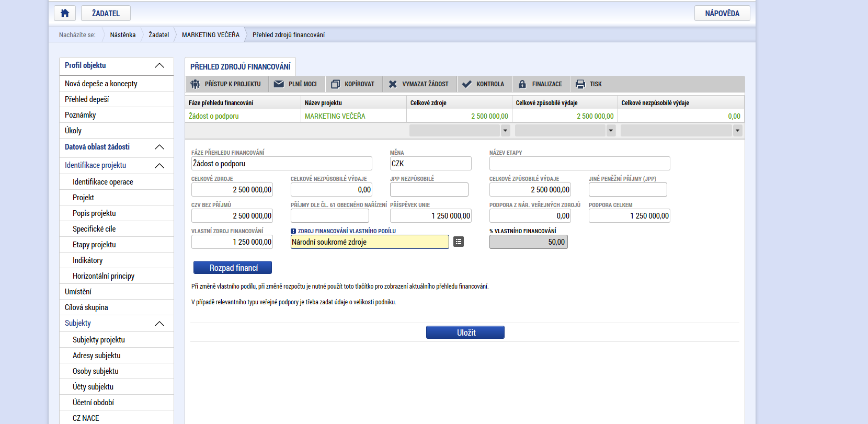The height and width of the screenshot is (424, 868).
Task: Click Vlastní zdroj financování field
Action: (x=232, y=242)
